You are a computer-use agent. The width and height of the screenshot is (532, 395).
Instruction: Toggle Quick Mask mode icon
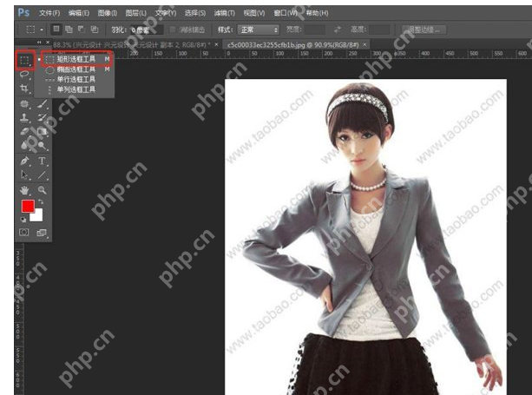pyautogui.click(x=24, y=233)
